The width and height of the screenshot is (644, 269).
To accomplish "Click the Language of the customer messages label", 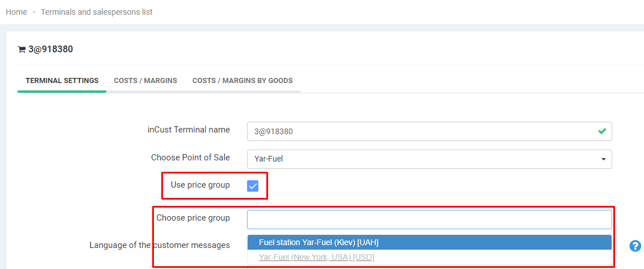I will tap(160, 245).
